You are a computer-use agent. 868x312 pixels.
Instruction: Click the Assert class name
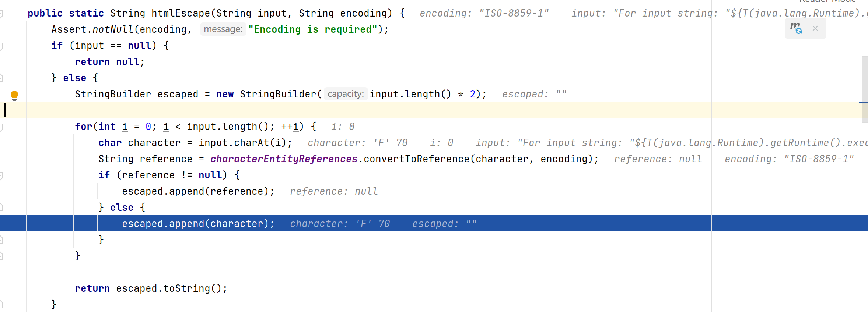[69, 29]
